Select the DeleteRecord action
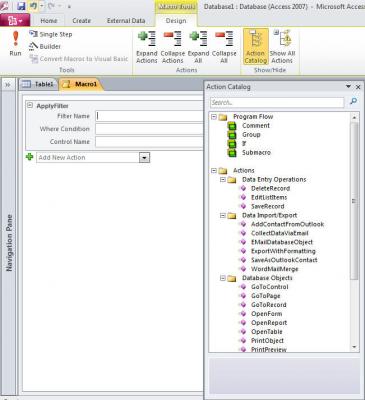365x400 pixels. pos(270,188)
